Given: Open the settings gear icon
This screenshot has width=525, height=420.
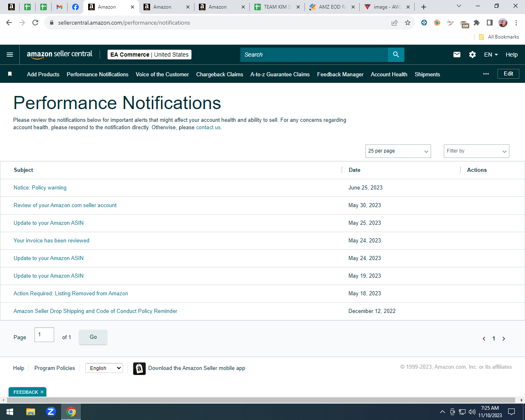Looking at the screenshot, I should pos(472,55).
